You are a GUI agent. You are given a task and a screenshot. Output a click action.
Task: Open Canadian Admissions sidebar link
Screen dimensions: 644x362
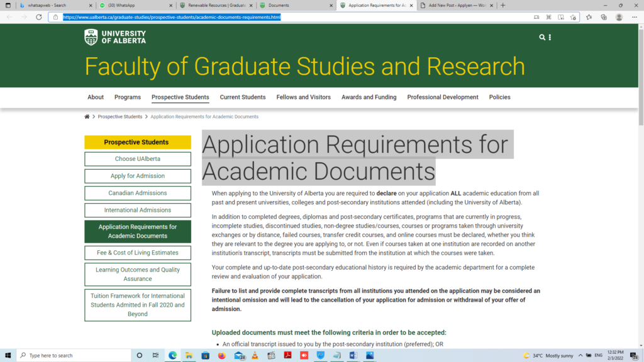tap(138, 193)
